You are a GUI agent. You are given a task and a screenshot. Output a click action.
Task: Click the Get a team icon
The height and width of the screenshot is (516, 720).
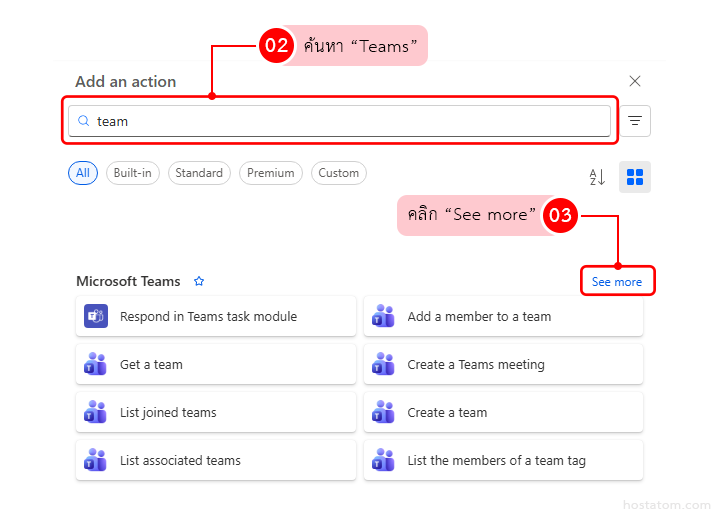click(x=96, y=365)
